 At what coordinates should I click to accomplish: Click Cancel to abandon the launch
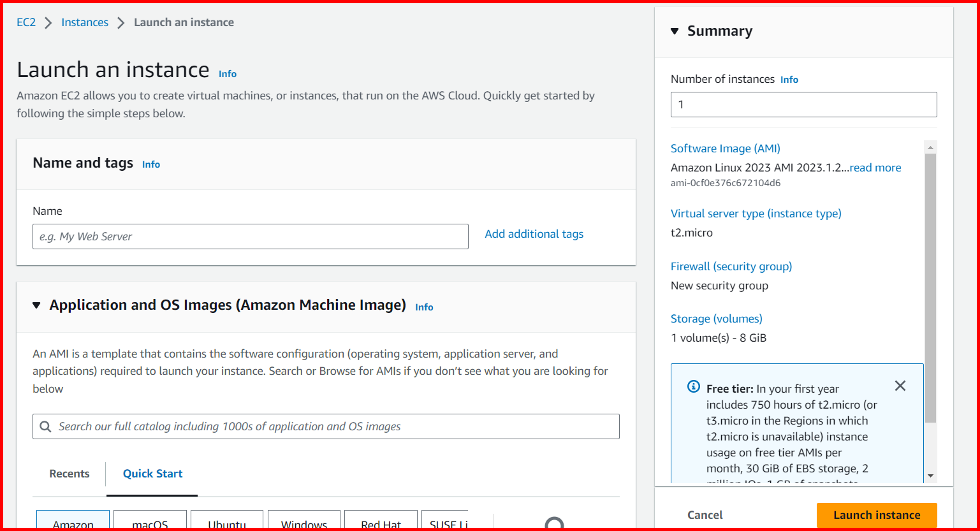coord(705,514)
